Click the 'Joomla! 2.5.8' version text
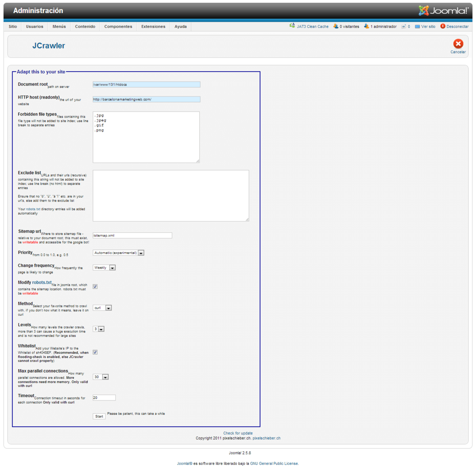 click(240, 453)
